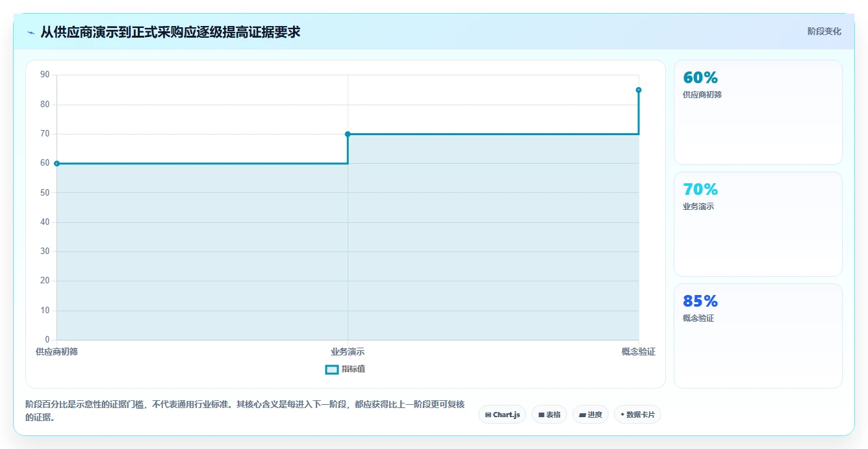Screen dimensions: 868x449
Task: Click the 供应商初筛 card label
Action: [702, 95]
